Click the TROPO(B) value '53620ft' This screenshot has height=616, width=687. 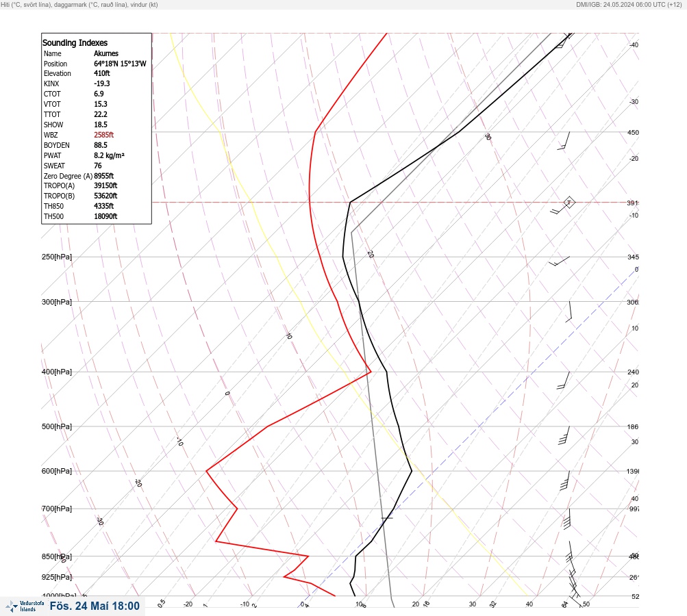105,196
